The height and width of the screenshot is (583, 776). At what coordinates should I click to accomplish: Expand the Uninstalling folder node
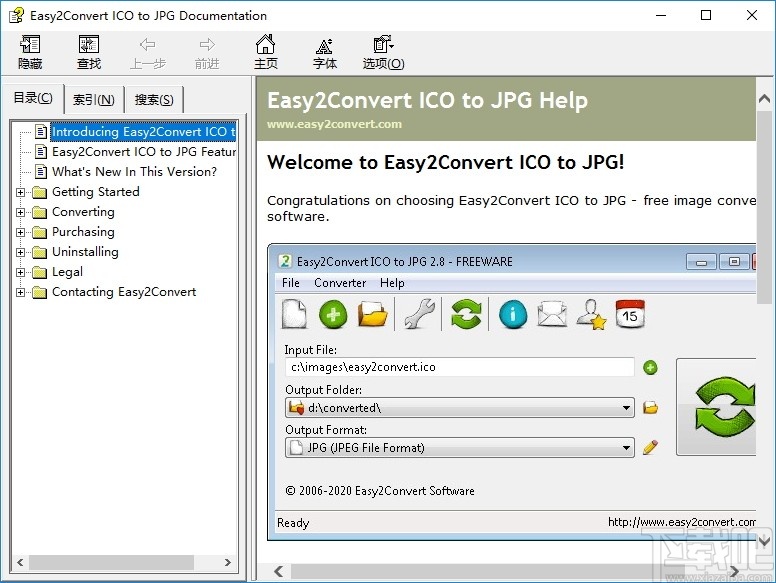[x=20, y=252]
